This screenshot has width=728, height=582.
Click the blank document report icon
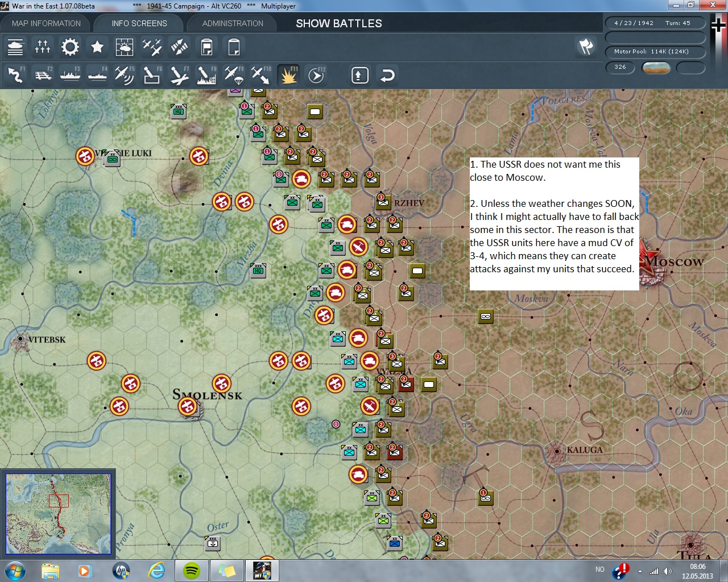click(x=234, y=47)
